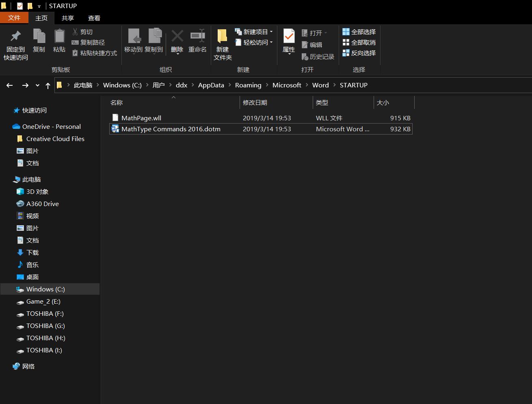Choose Copy path (复制路径)
This screenshot has height=404, width=532.
point(88,42)
